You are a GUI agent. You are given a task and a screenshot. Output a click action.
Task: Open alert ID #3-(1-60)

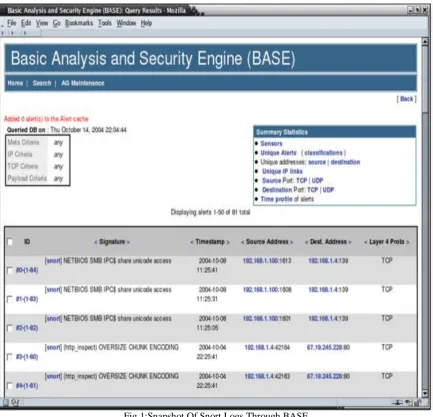27,357
